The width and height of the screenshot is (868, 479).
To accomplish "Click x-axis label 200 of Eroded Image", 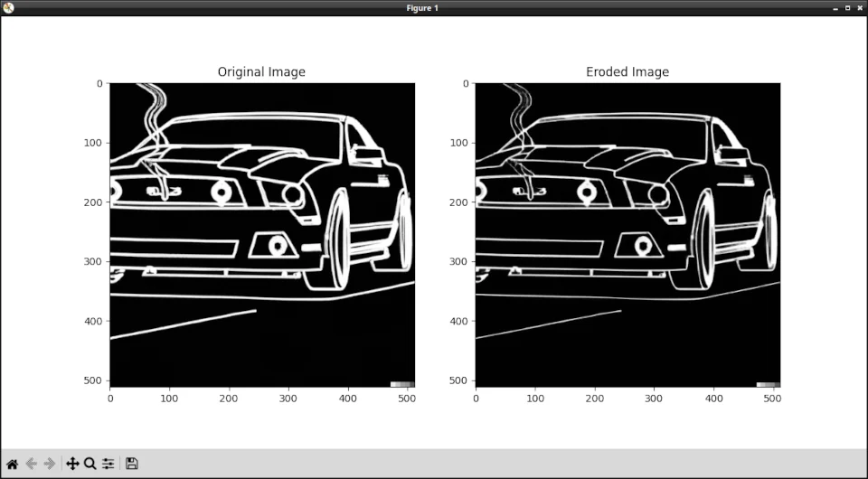I will click(595, 399).
